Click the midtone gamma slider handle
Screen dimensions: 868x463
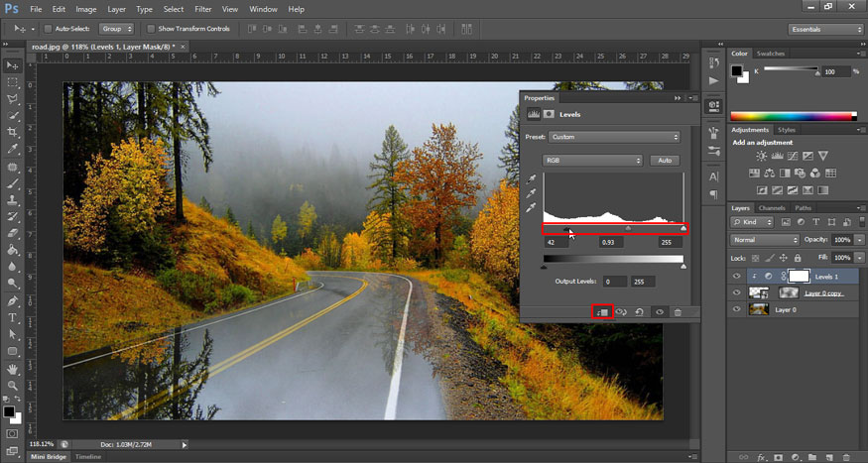[627, 229]
